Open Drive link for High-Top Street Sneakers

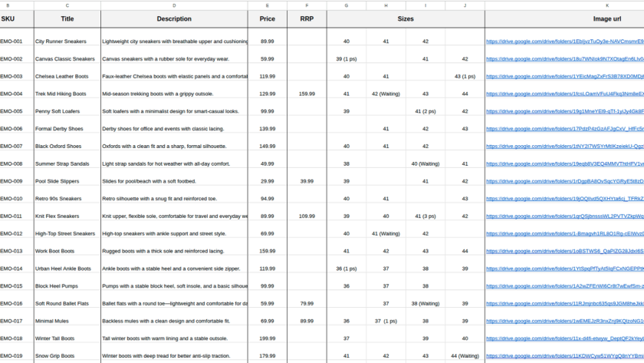point(565,233)
